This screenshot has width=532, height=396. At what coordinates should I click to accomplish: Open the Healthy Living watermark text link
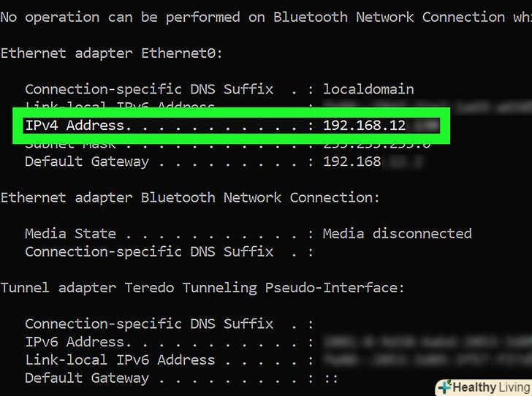pos(490,387)
